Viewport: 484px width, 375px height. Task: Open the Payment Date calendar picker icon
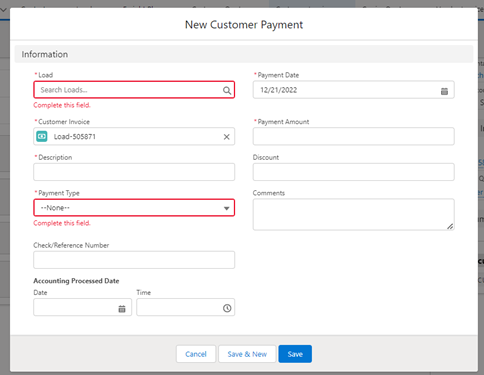[x=444, y=91]
